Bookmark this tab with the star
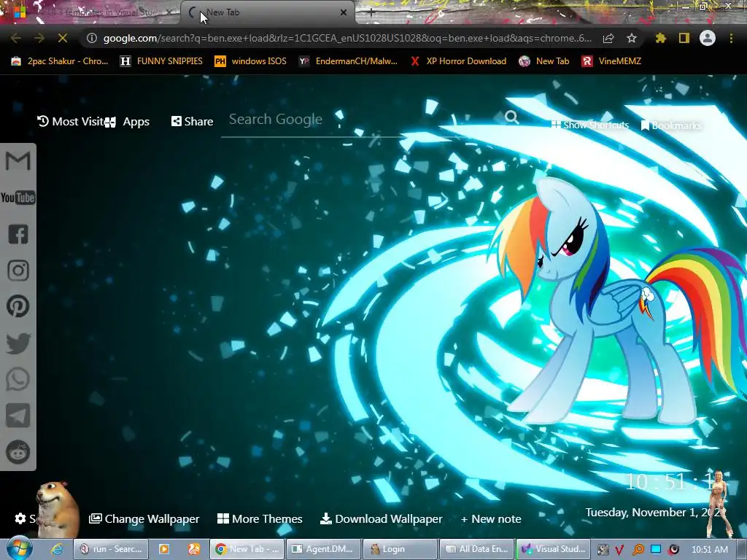Viewport: 747px width, 560px height. (632, 38)
